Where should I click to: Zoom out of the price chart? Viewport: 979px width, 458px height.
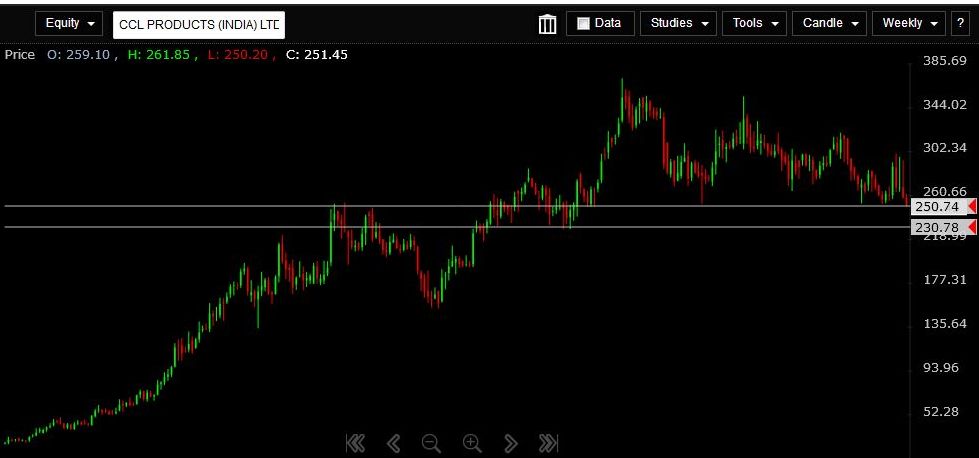click(431, 443)
